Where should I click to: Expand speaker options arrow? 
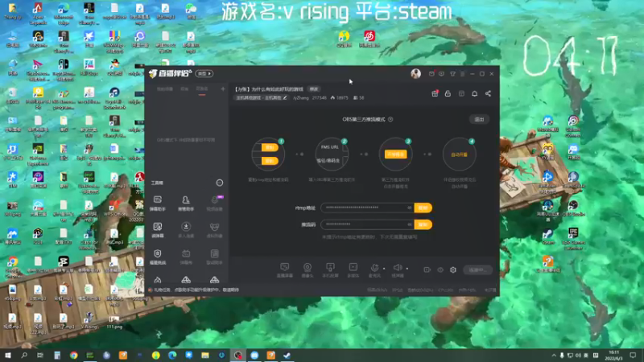coord(407,269)
